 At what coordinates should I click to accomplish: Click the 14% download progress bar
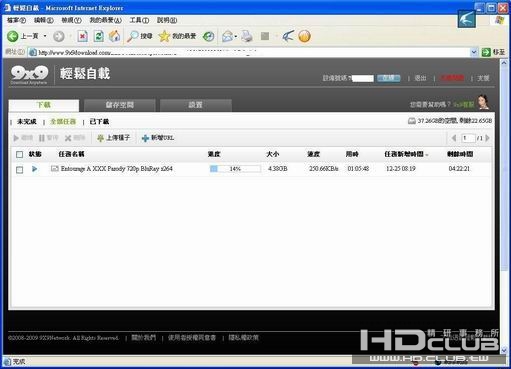[235, 169]
